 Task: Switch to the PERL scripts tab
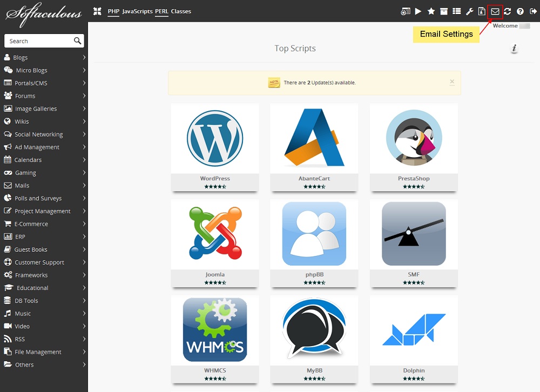(x=161, y=11)
